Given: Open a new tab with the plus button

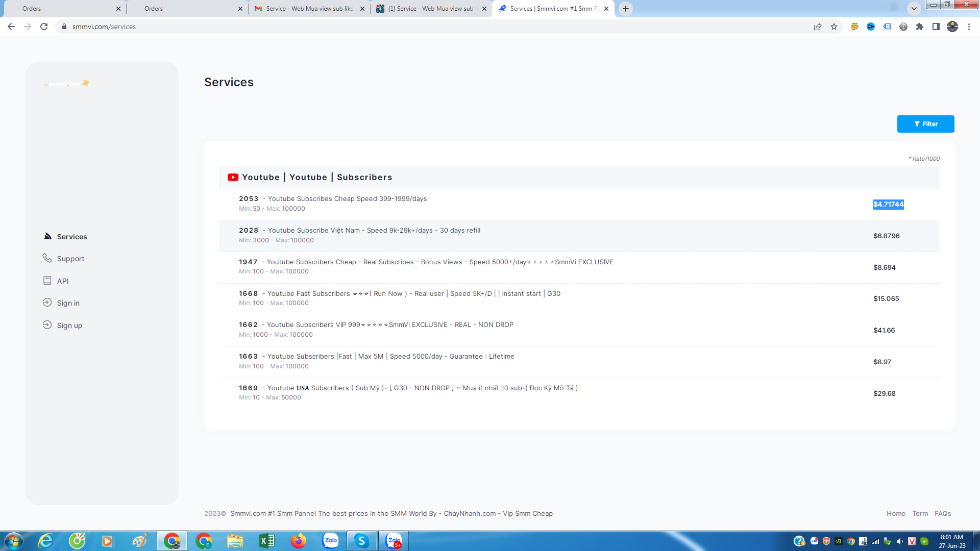Looking at the screenshot, I should coord(625,9).
